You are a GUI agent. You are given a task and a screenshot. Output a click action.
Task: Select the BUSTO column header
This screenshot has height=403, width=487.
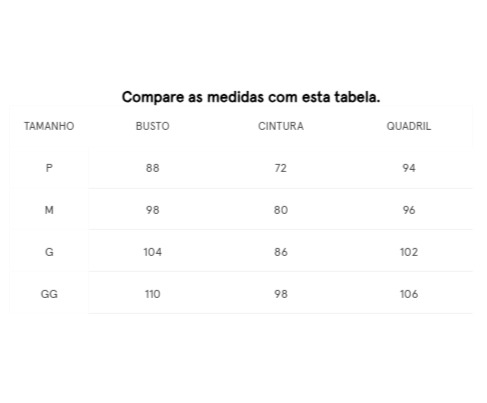click(152, 126)
